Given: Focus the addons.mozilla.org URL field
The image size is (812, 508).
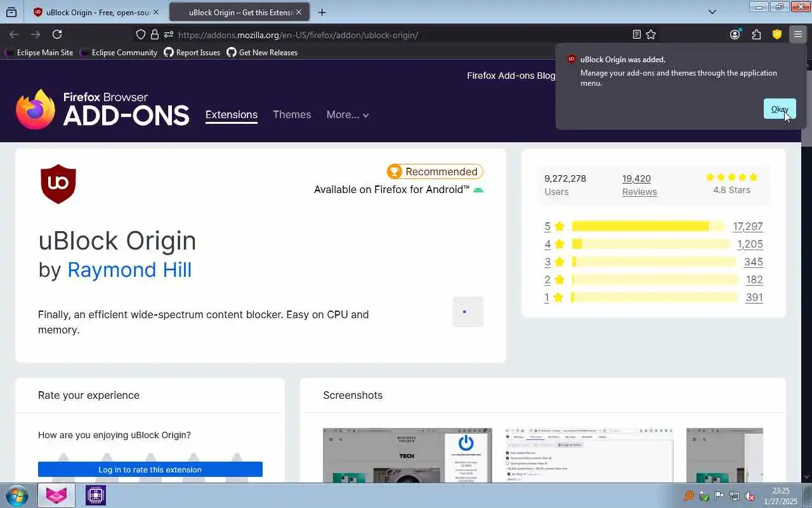Looking at the screenshot, I should coord(400,34).
